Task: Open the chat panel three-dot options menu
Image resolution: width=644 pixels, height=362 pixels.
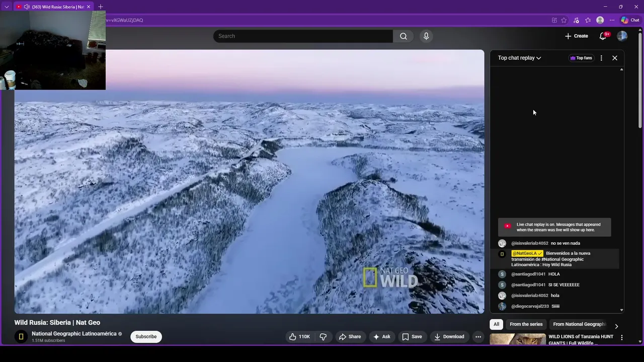Action: tap(601, 58)
